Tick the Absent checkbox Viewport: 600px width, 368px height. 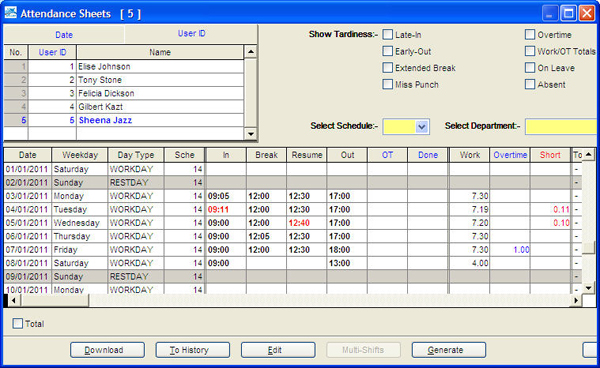click(x=530, y=84)
